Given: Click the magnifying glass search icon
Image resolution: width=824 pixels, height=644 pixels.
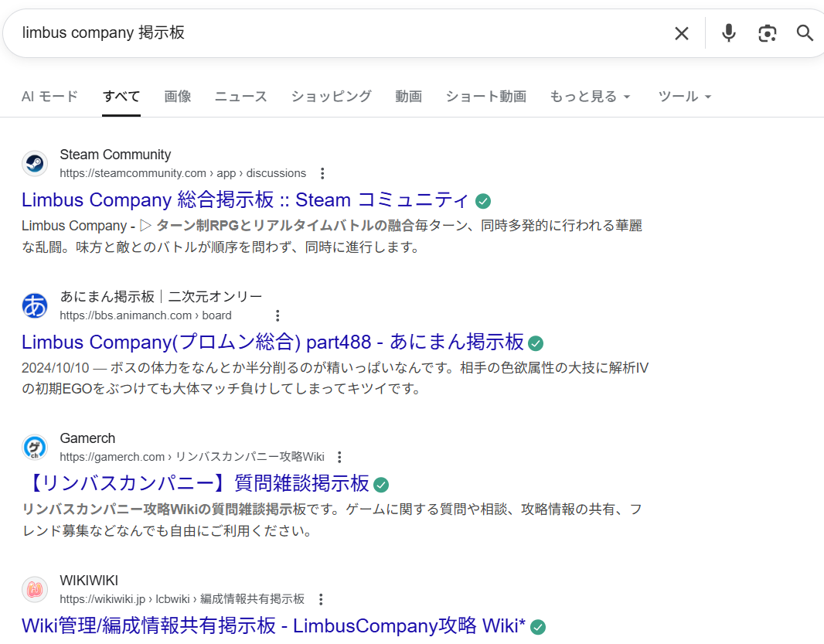Looking at the screenshot, I should (805, 33).
